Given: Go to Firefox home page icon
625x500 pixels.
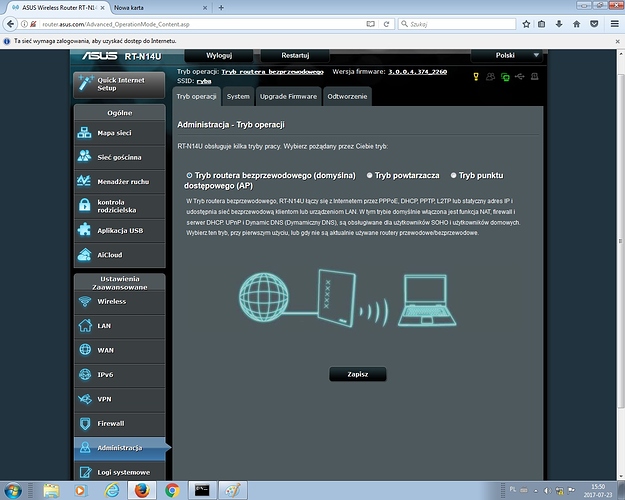Looking at the screenshot, I should click(576, 24).
